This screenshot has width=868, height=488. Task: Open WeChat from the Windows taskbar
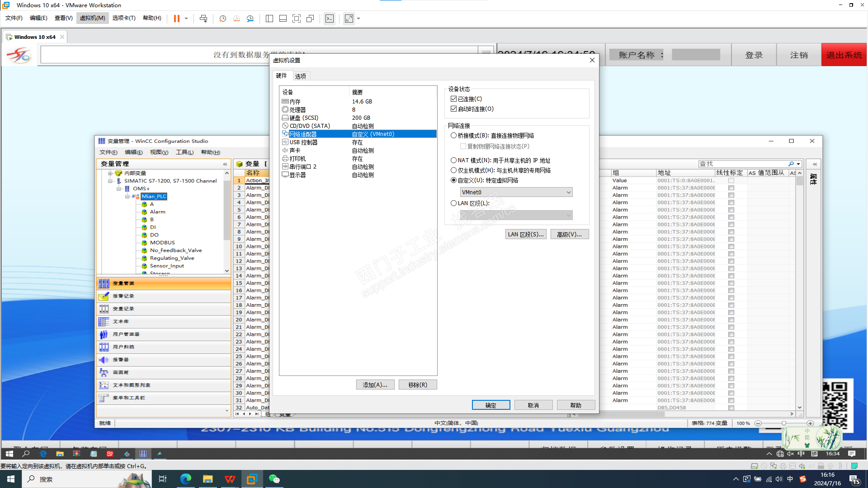point(274,479)
